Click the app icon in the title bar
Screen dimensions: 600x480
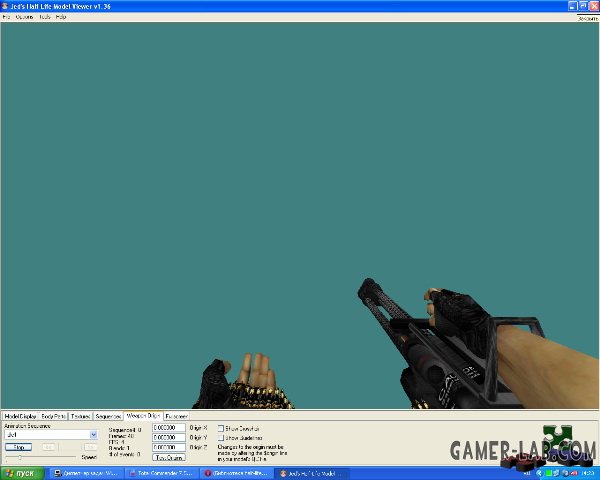click(x=5, y=6)
